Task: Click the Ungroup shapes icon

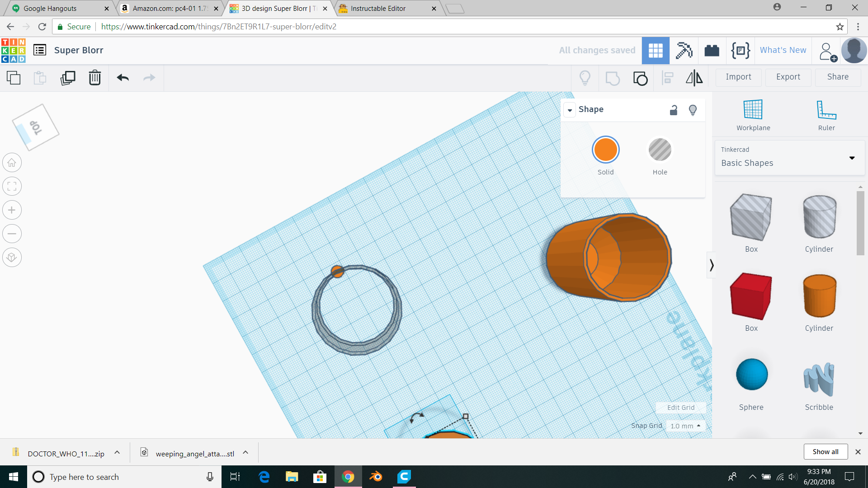Action: [640, 78]
